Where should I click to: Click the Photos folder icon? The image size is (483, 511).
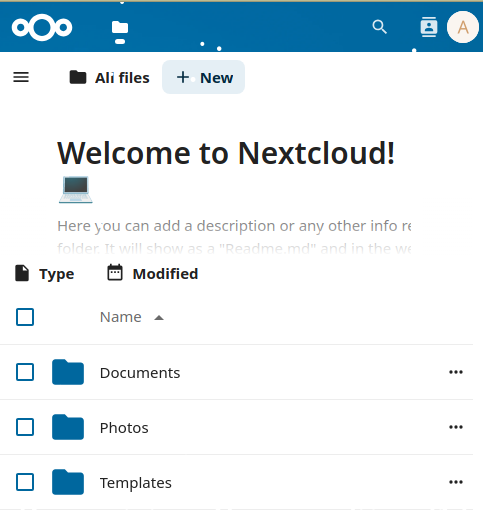[68, 427]
